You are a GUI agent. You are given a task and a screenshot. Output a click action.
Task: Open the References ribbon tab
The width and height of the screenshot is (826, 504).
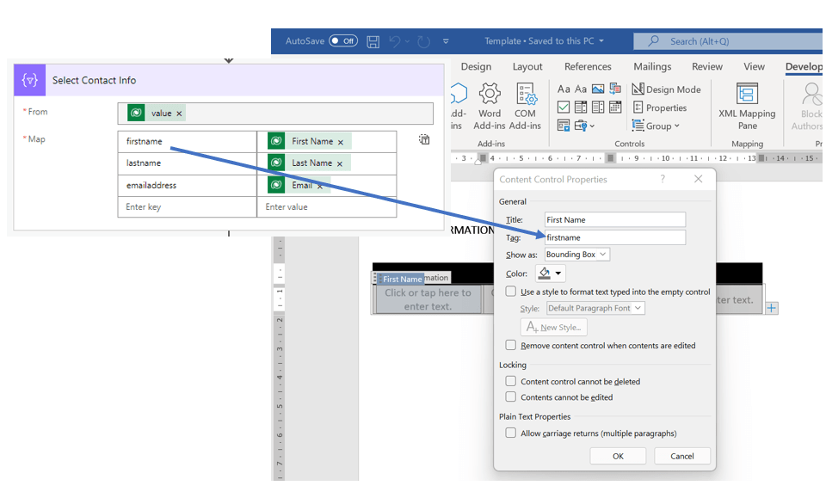[588, 66]
